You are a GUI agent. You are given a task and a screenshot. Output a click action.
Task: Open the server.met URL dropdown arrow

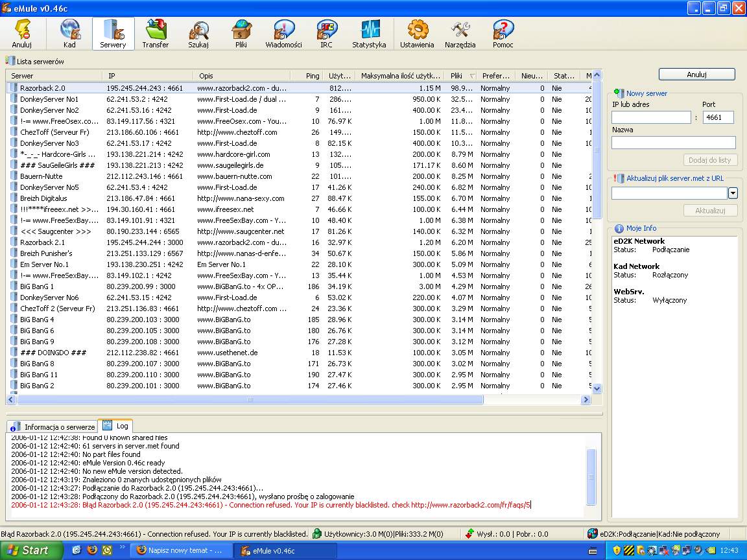click(x=733, y=193)
